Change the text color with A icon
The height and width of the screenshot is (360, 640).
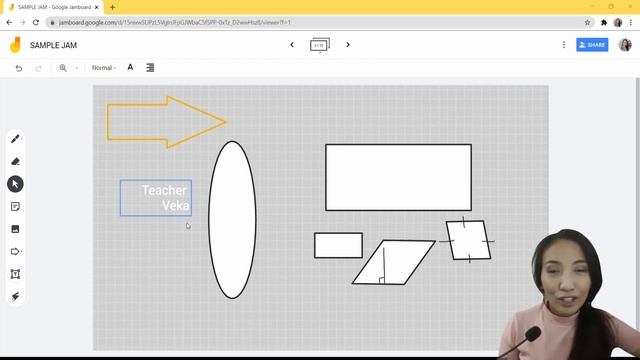(130, 67)
